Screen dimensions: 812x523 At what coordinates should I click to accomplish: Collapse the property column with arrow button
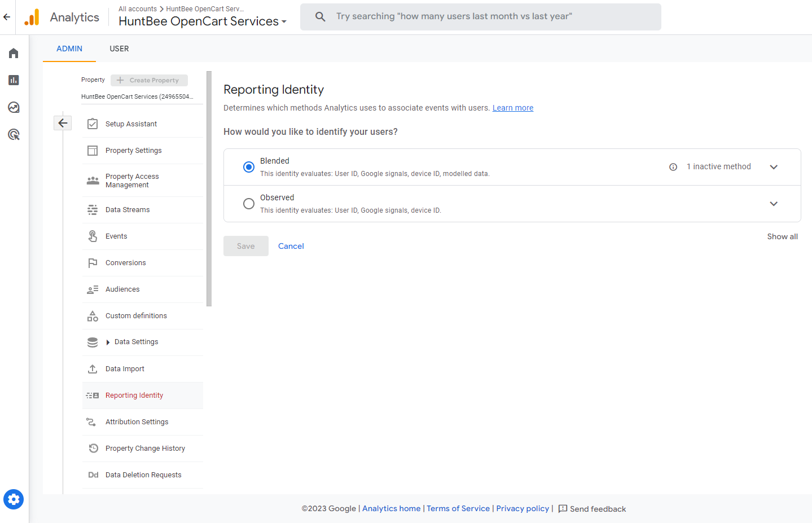[x=63, y=123]
